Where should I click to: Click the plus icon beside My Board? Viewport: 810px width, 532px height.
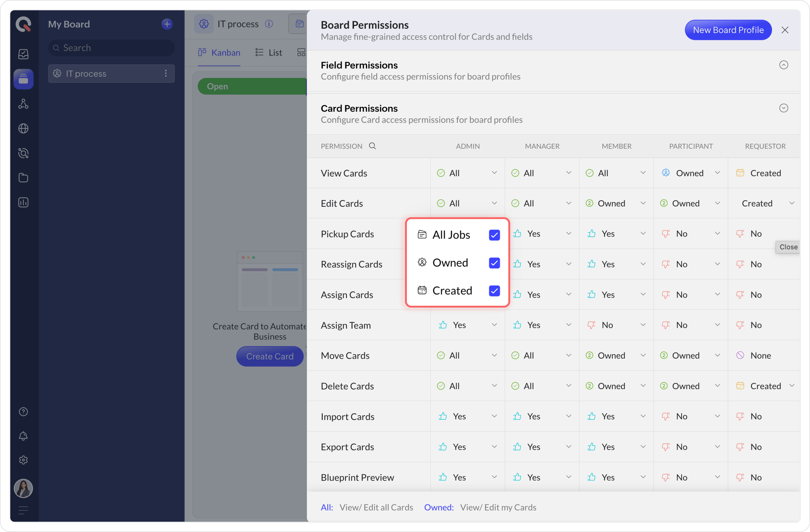pos(167,24)
